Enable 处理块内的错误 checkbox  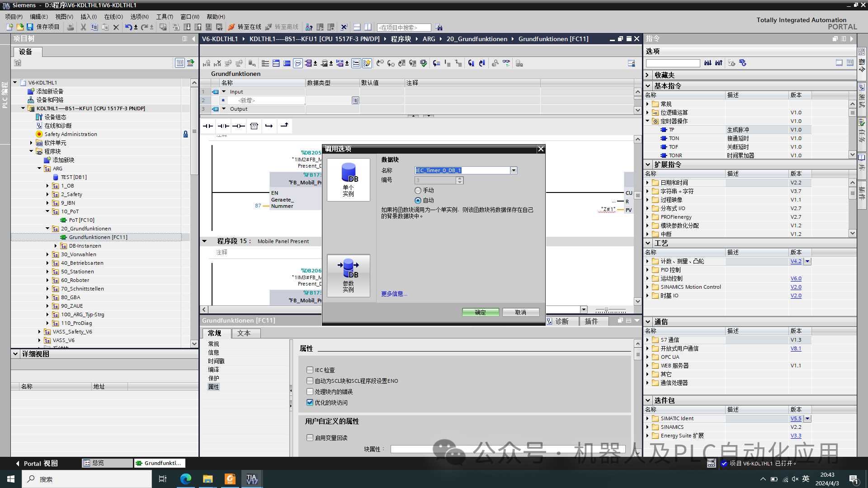tap(310, 392)
